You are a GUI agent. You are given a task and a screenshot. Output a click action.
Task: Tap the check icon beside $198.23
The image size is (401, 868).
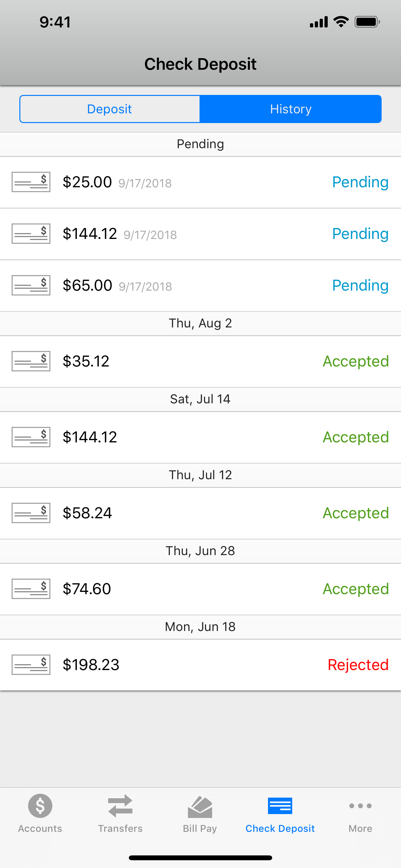pos(31,665)
